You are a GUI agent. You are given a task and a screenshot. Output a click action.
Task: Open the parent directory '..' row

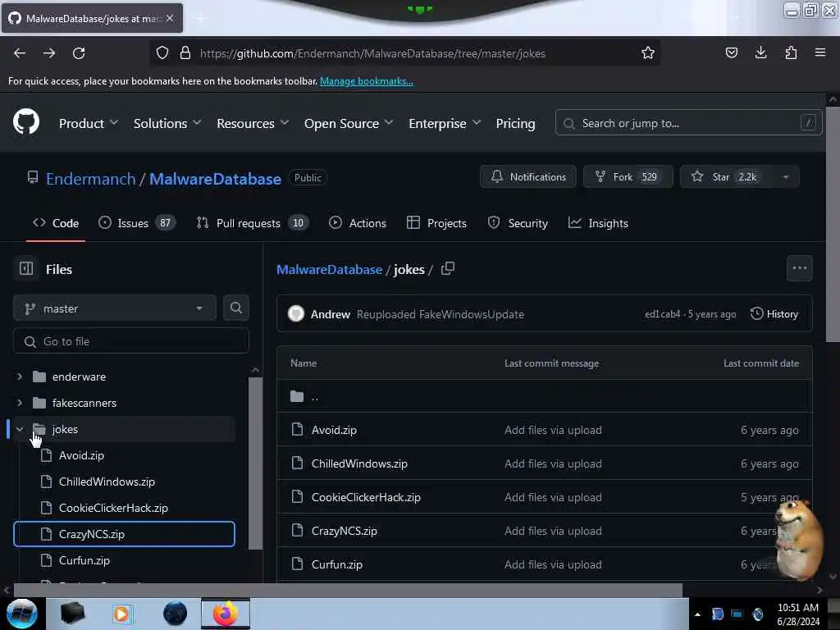[x=545, y=396]
